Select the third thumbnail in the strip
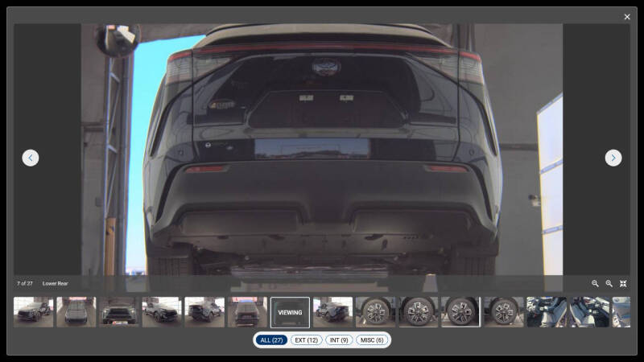Viewport: 644px width, 362px height. point(118,312)
